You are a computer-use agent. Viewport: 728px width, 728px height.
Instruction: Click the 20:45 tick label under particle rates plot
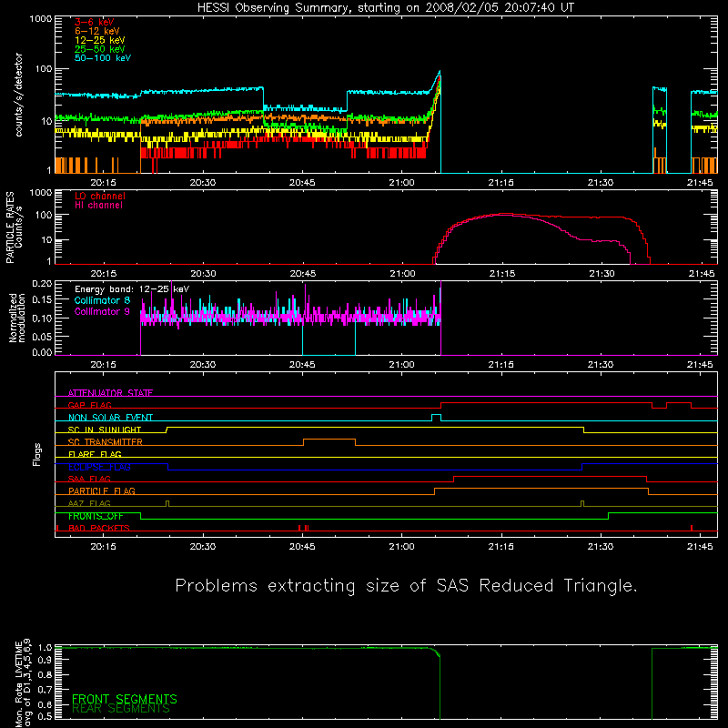(x=303, y=274)
